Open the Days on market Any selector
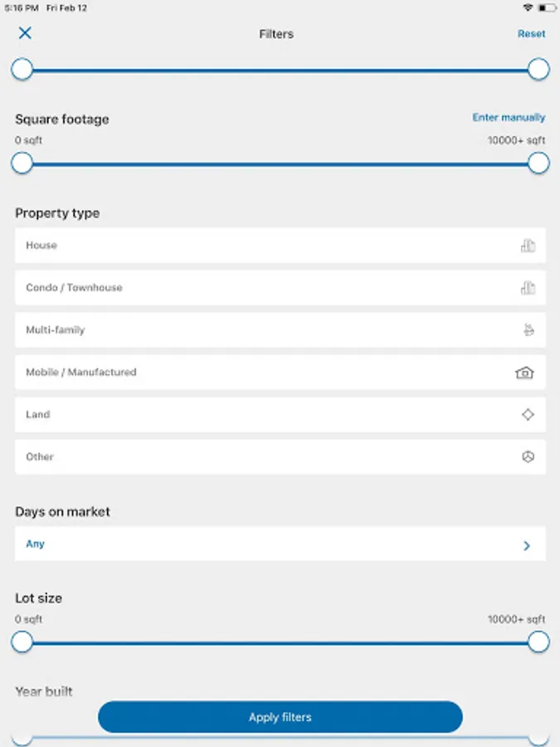Viewport: 560px width, 747px height. tap(249, 544)
